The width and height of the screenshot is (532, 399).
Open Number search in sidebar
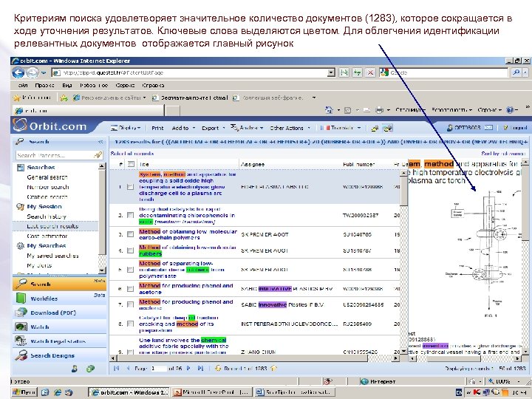point(48,187)
